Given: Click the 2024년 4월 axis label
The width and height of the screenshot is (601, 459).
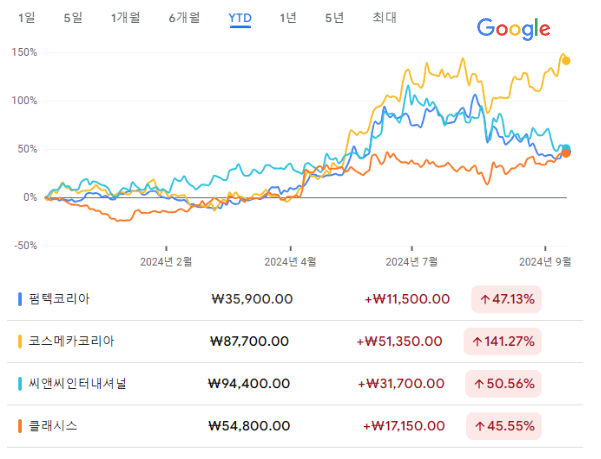Looking at the screenshot, I should click(x=290, y=262).
